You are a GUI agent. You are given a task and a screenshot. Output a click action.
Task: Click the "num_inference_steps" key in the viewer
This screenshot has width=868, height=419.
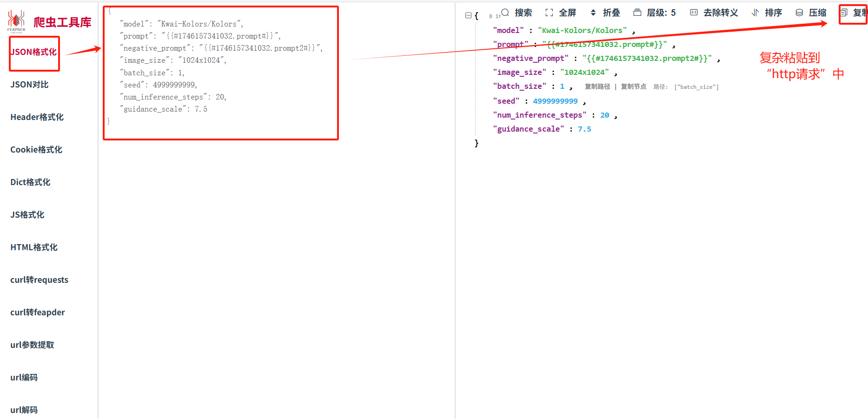[x=539, y=115]
